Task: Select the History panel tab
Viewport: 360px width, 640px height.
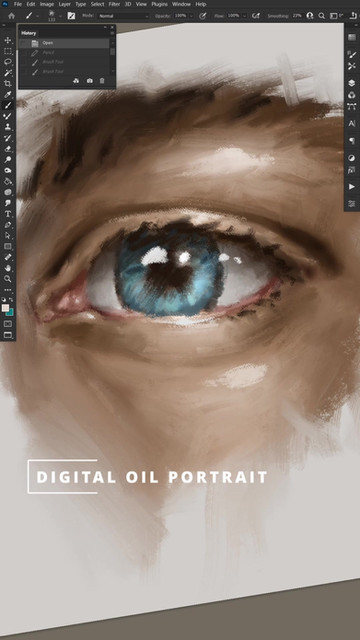Action: (29, 33)
